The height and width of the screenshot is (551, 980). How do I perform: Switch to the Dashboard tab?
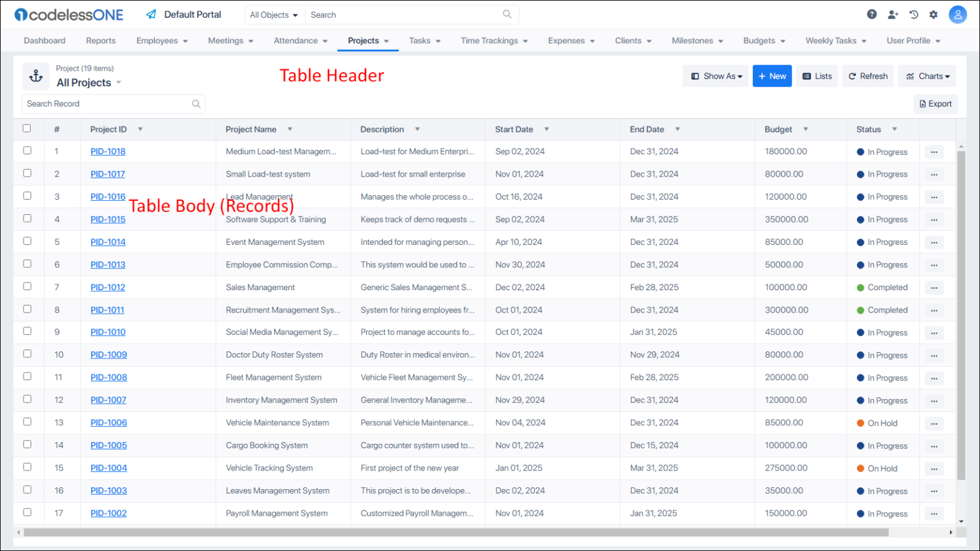[45, 40]
